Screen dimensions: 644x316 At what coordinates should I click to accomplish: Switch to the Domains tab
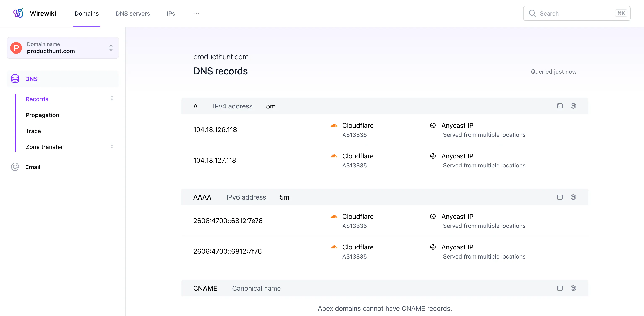(x=87, y=13)
